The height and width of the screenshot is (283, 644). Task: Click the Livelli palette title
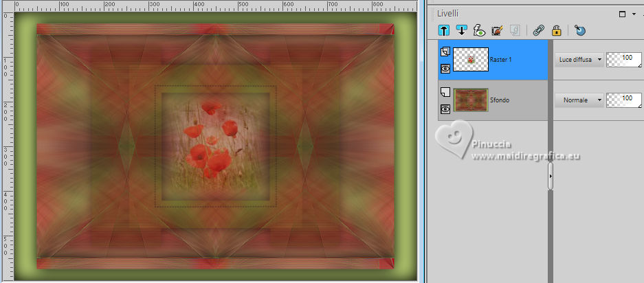click(x=447, y=14)
